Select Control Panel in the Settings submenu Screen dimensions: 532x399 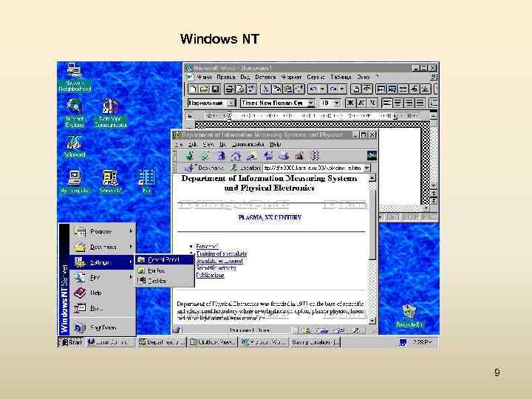point(165,260)
